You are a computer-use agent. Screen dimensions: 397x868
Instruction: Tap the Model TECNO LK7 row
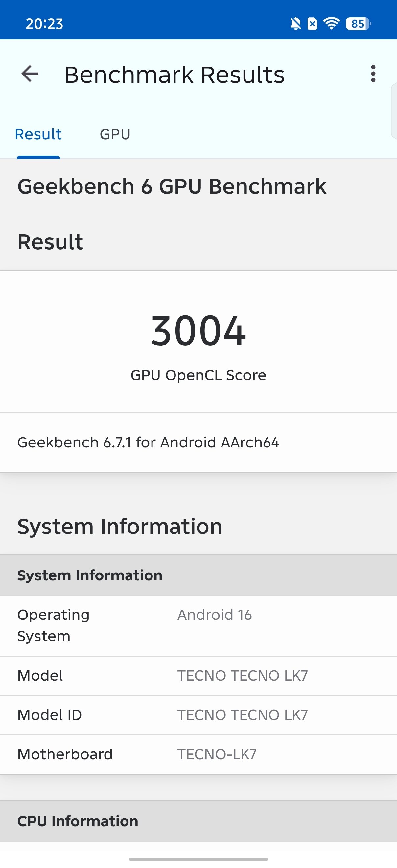tap(198, 676)
